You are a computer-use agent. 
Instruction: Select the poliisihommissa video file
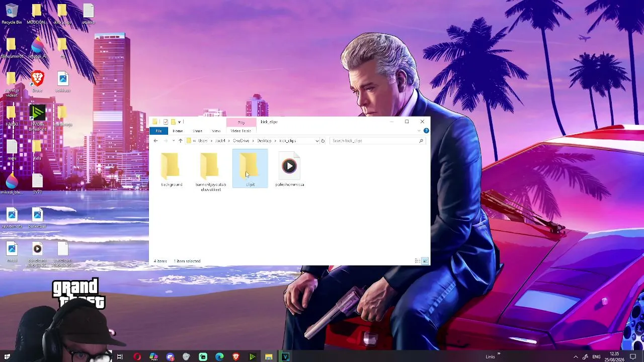click(289, 170)
